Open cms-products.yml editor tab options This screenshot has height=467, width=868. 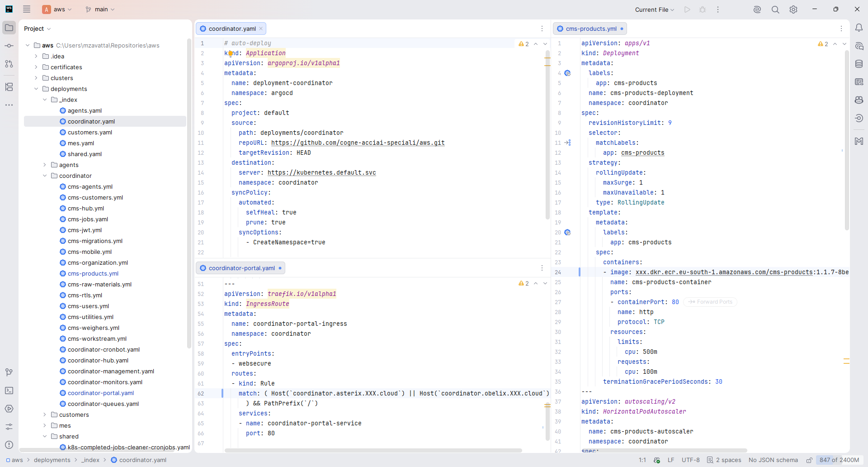pos(841,29)
